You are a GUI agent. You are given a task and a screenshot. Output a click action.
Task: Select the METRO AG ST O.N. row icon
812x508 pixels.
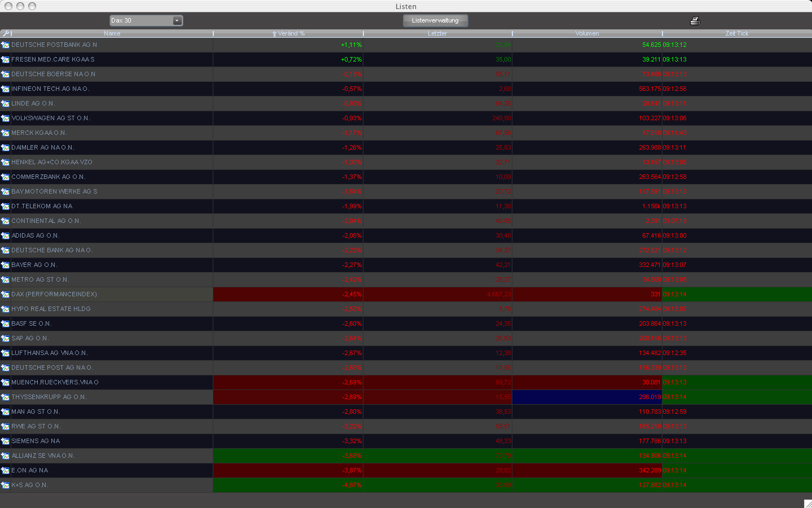(x=5, y=279)
